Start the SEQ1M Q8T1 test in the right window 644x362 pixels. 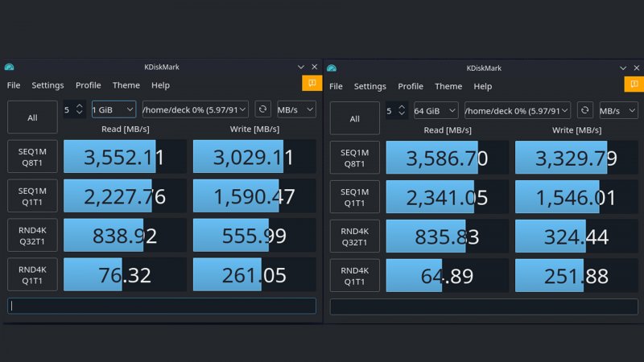(x=355, y=158)
